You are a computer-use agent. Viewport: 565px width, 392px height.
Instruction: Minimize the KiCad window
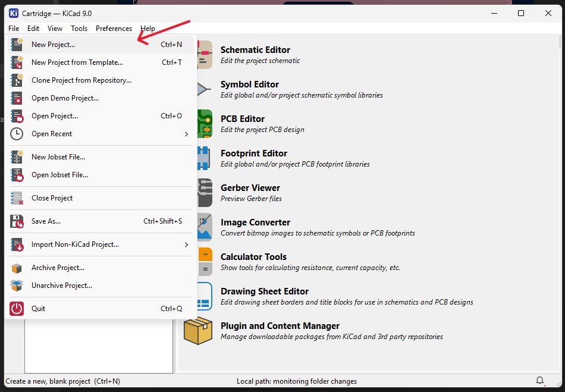[x=494, y=13]
